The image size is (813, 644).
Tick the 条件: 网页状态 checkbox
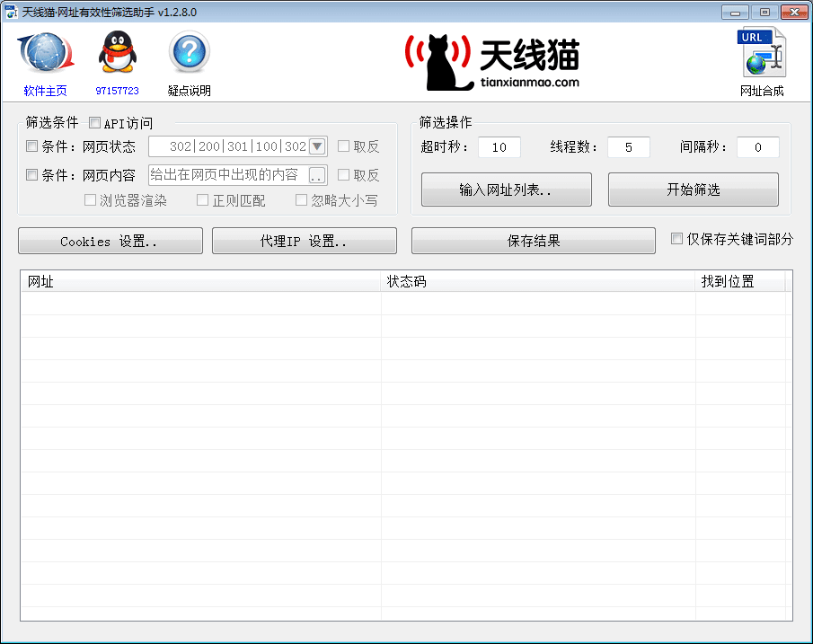(31, 146)
